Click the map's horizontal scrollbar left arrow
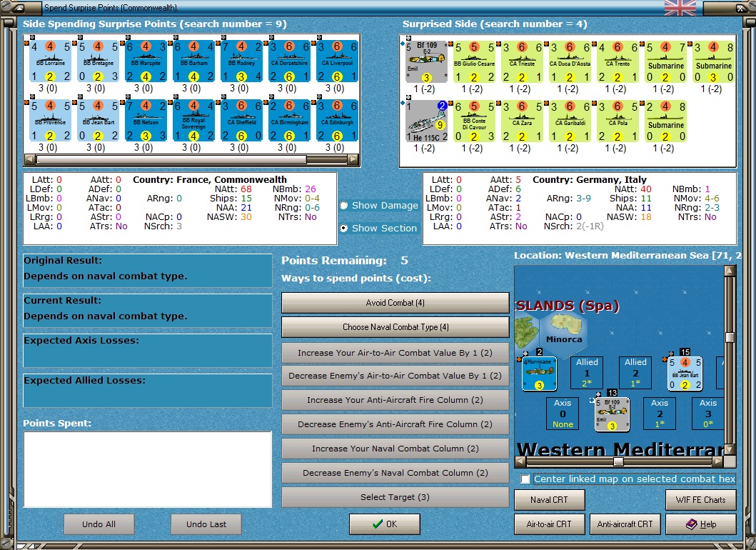Viewport: 756px width, 550px height. [520, 461]
